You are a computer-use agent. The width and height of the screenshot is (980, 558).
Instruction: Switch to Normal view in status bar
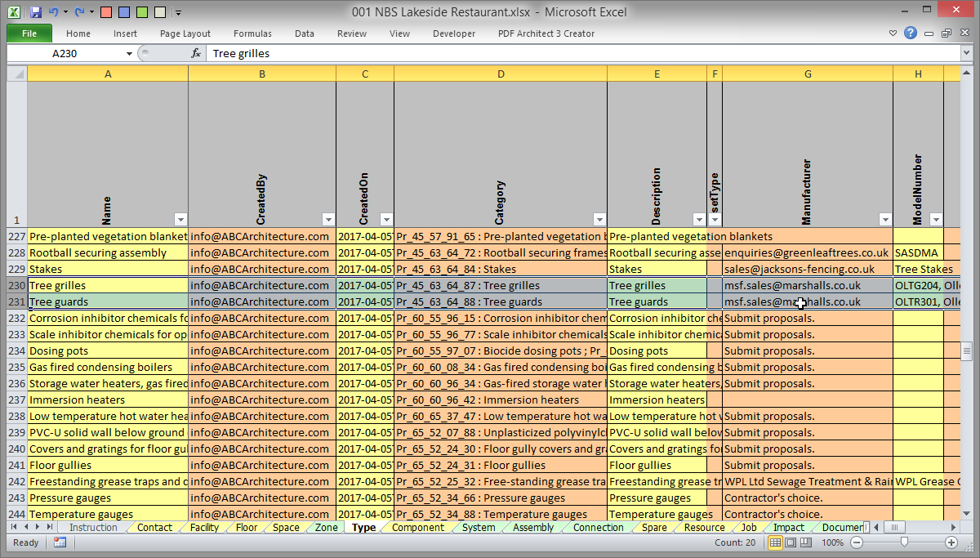[775, 542]
